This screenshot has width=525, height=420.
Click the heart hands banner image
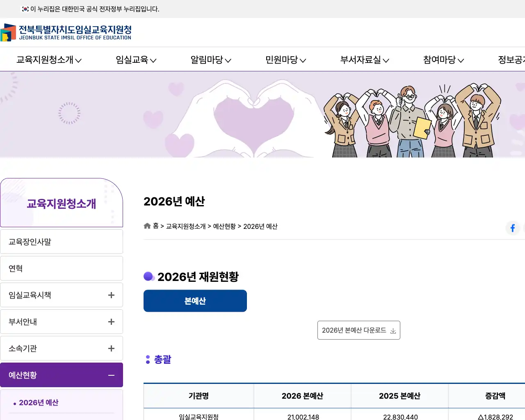(x=254, y=117)
